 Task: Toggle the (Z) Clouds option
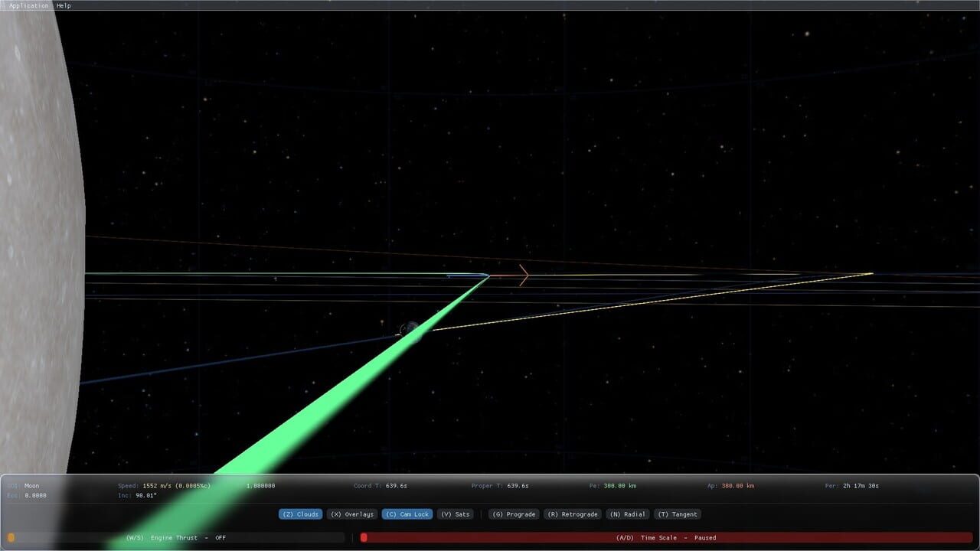[300, 514]
